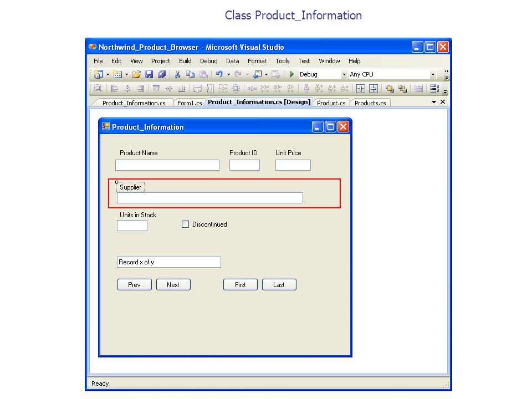Open the Format menu
Image resolution: width=532 pixels, height=399 pixels.
coord(257,61)
